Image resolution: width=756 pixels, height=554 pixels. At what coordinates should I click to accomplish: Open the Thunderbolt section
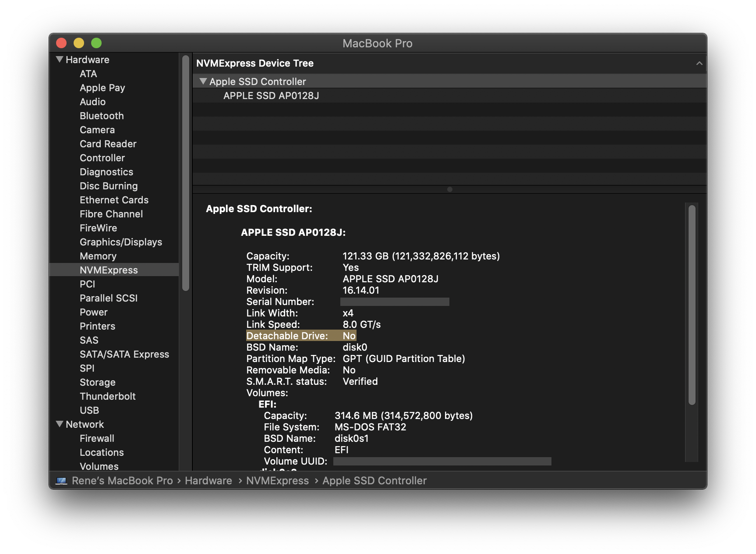[x=107, y=396]
